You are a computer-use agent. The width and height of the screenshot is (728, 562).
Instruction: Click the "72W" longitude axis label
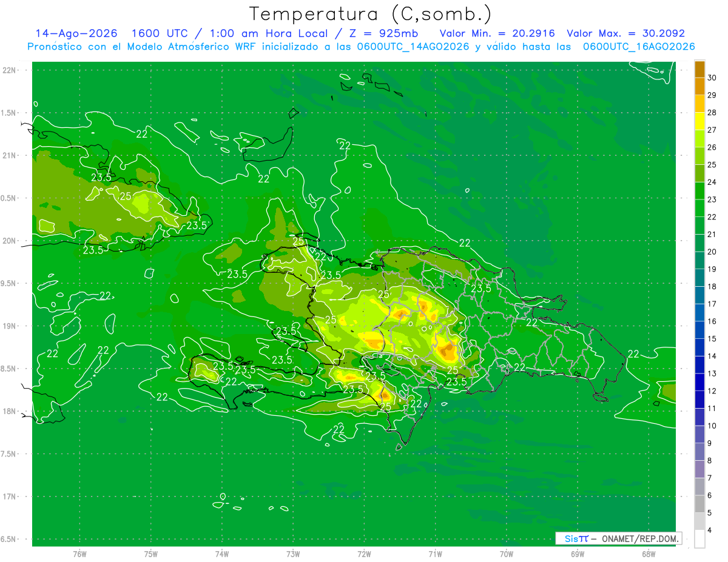[x=364, y=555]
